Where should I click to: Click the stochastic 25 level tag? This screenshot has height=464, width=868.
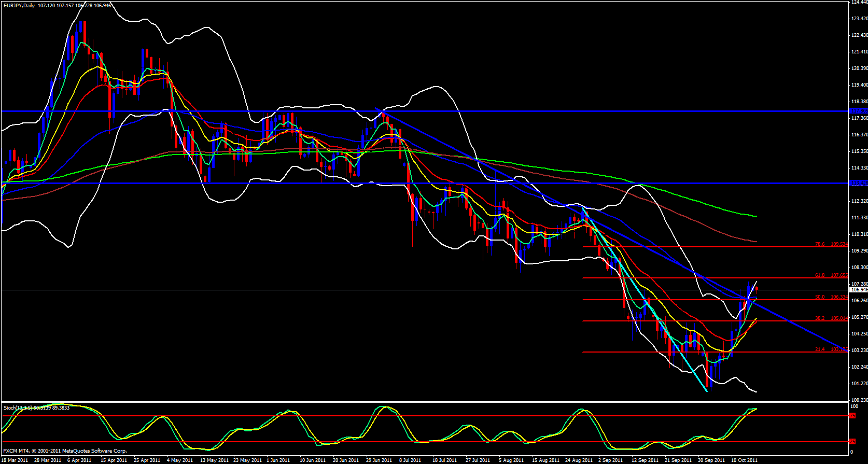coord(853,442)
